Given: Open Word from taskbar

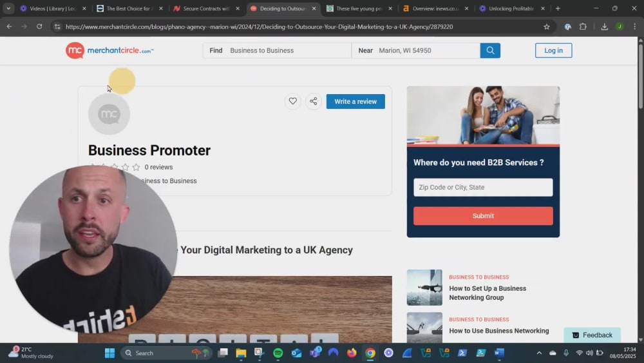Looking at the screenshot, I should coord(499,353).
